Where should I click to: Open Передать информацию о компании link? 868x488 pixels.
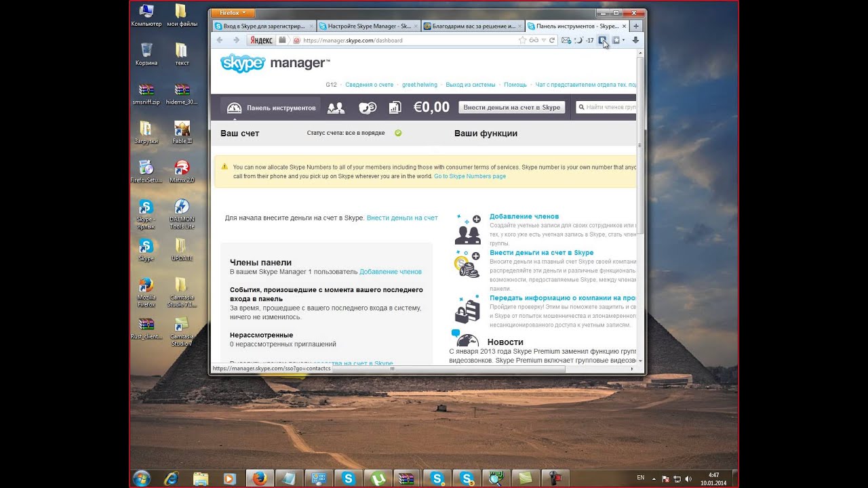[x=562, y=298]
